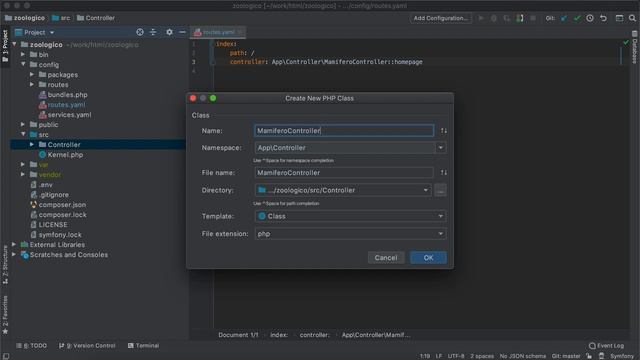This screenshot has width=640, height=360.
Task: Click the Collapse All icon in Project panel
Action: click(153, 32)
